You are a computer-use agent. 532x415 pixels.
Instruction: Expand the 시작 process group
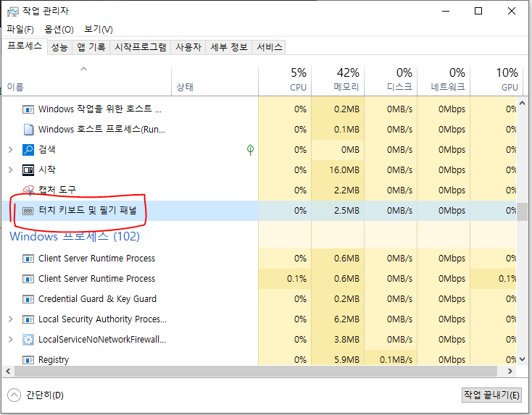tap(11, 170)
